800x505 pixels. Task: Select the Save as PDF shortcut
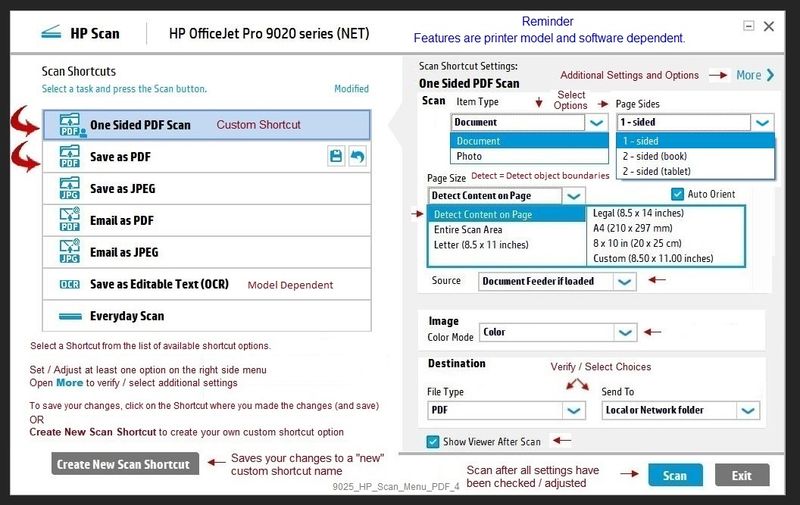(207, 157)
